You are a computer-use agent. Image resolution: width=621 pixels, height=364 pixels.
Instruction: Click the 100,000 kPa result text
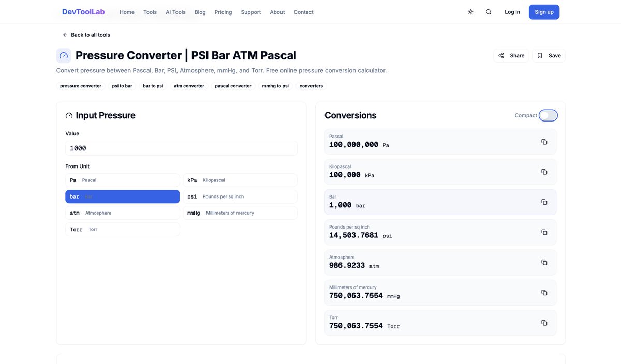point(352,175)
